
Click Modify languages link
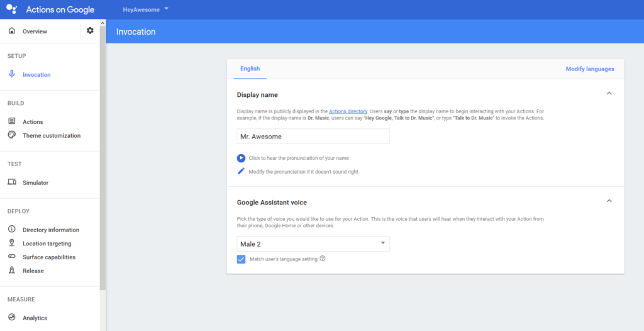(590, 69)
